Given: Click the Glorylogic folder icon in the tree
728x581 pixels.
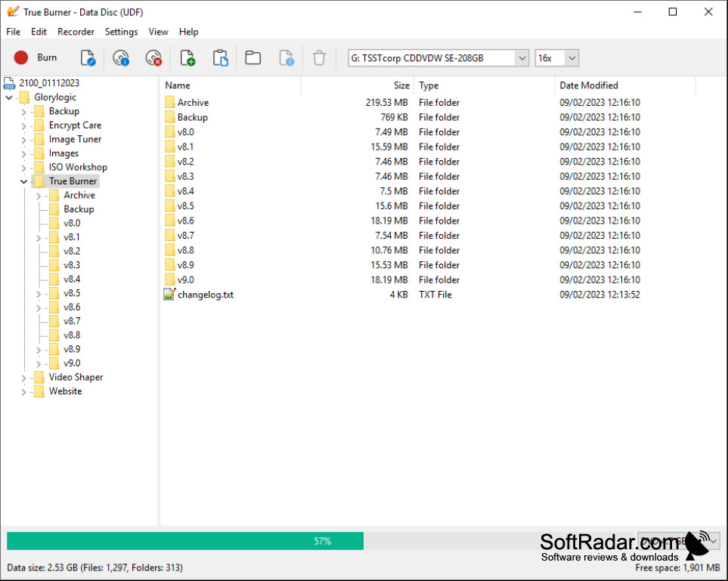Looking at the screenshot, I should pos(25,97).
